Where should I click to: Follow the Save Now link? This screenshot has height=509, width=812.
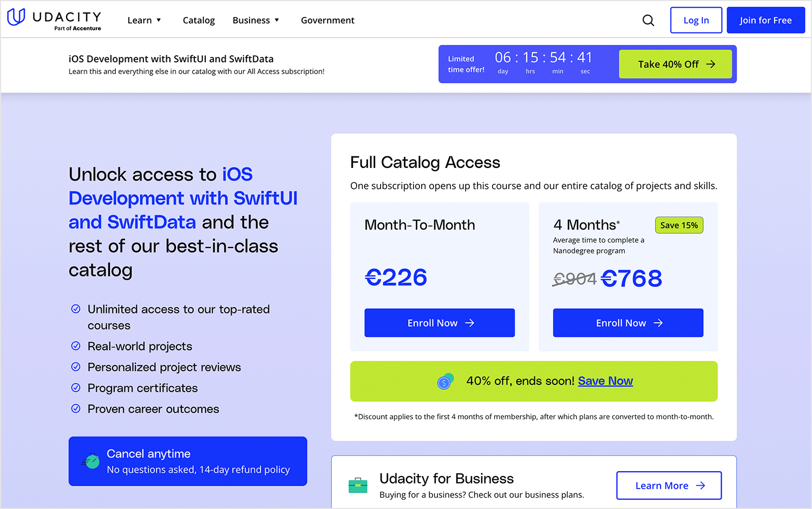click(x=605, y=381)
